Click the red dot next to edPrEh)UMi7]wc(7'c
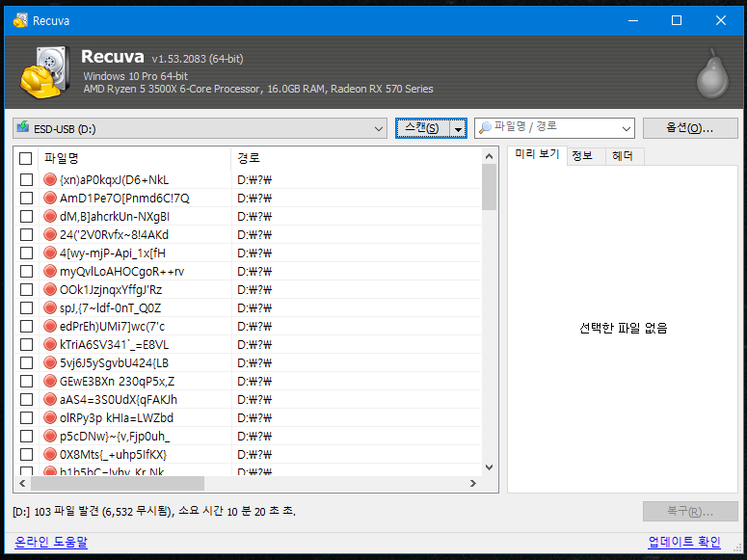 click(x=50, y=326)
